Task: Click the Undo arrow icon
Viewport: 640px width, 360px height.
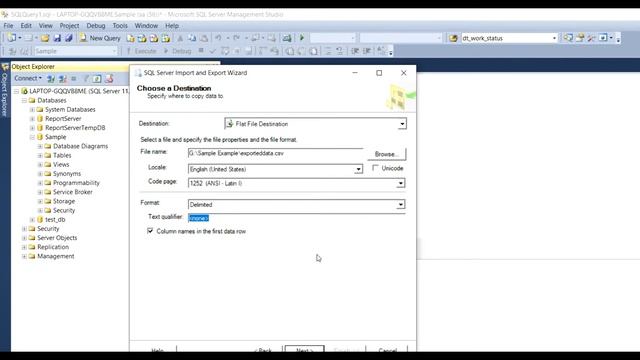Action: [218, 38]
